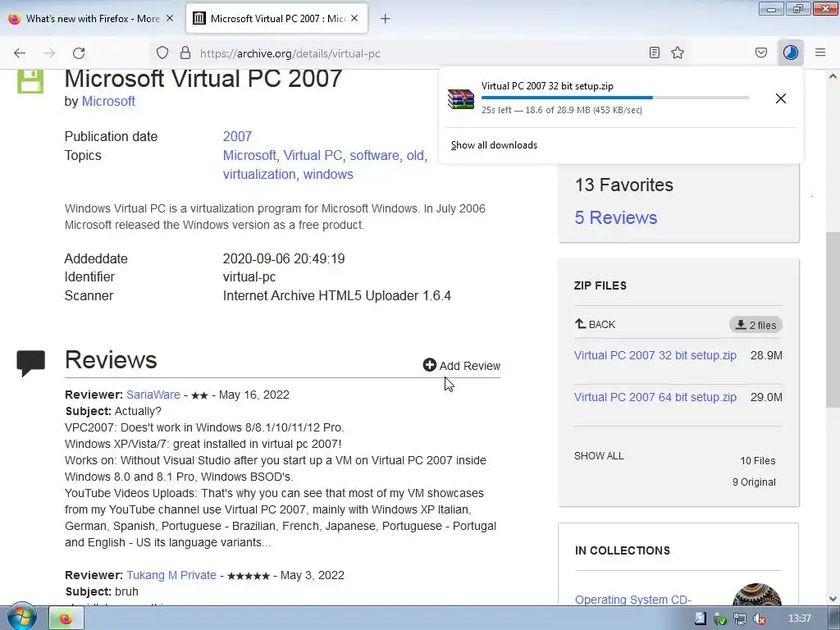Image resolution: width=840 pixels, height=630 pixels.
Task: Click the 28.9M file size
Action: (766, 355)
